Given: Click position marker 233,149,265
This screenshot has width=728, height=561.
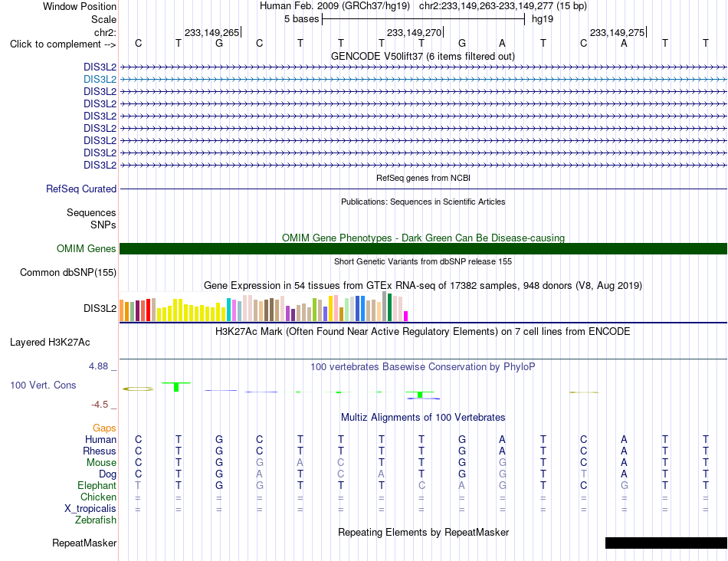Looking at the screenshot, I should click(212, 32).
